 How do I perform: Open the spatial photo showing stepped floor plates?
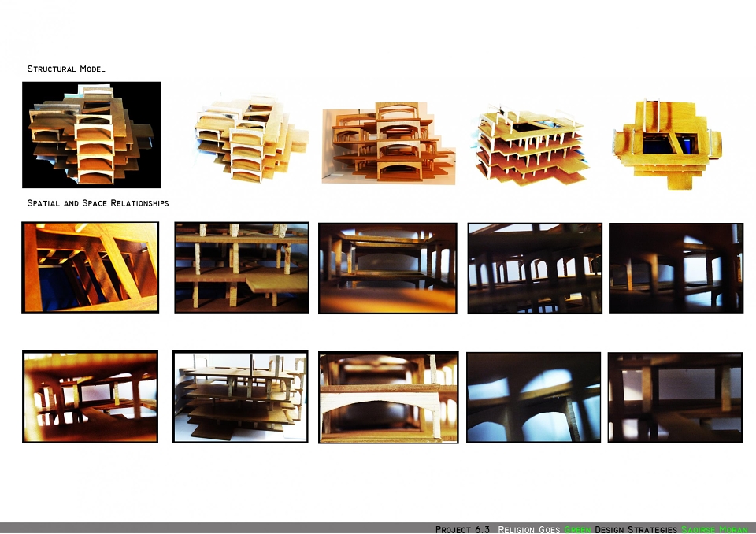pos(242,268)
